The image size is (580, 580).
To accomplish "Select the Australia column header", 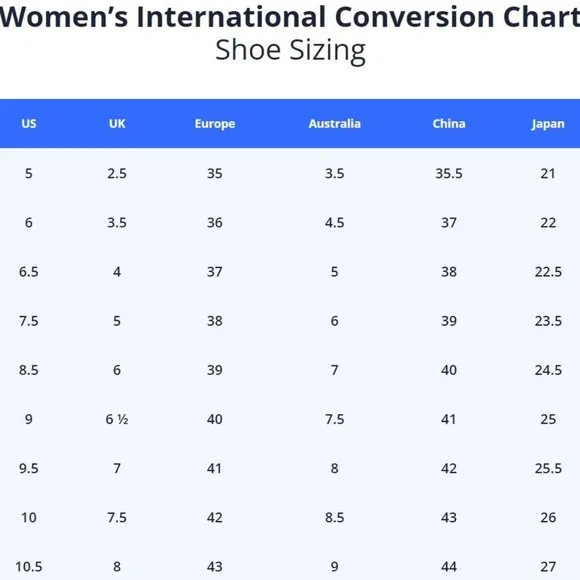I will click(x=334, y=124).
